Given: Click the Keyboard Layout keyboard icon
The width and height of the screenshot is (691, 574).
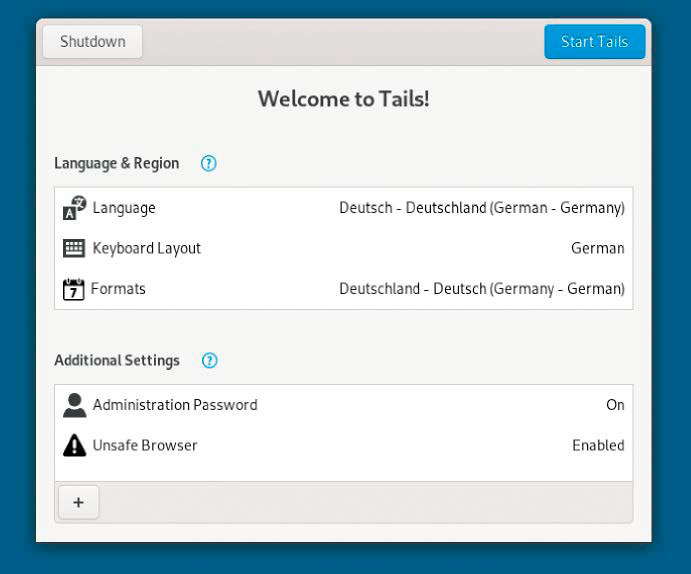Looking at the screenshot, I should click(74, 248).
